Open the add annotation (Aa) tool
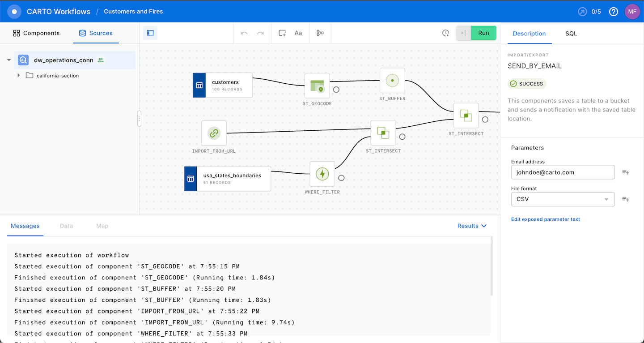The height and width of the screenshot is (343, 644). click(x=298, y=33)
